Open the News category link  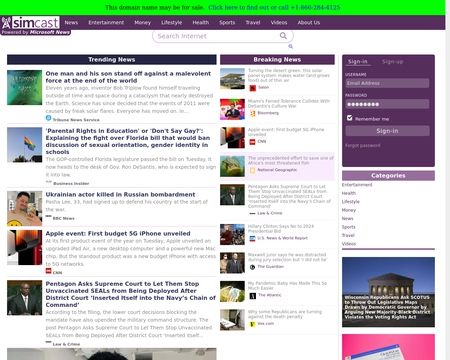(348, 219)
